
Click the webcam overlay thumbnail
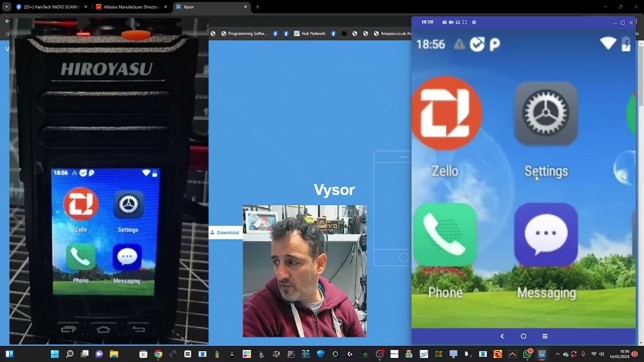tap(305, 271)
